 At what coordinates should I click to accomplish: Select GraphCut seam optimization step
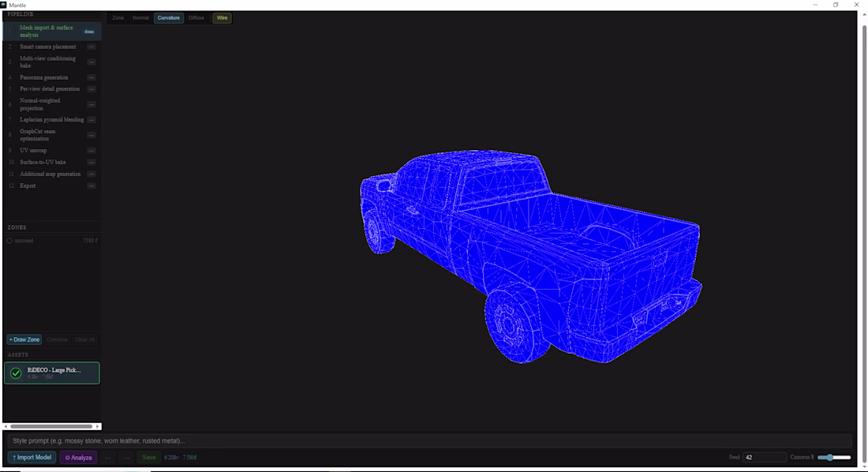click(x=52, y=135)
